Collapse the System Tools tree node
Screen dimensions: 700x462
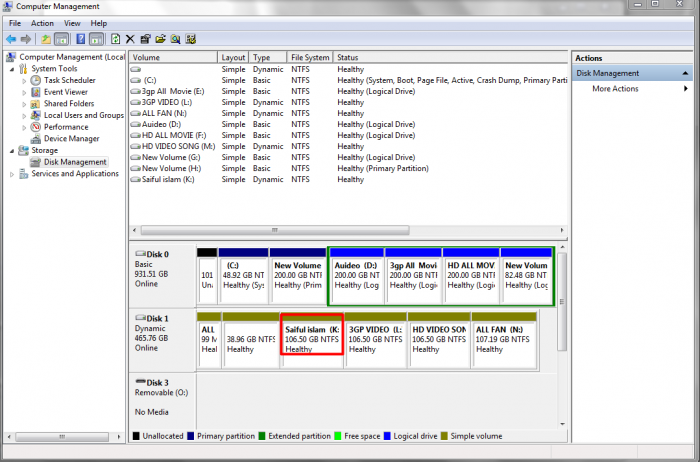click(x=12, y=69)
